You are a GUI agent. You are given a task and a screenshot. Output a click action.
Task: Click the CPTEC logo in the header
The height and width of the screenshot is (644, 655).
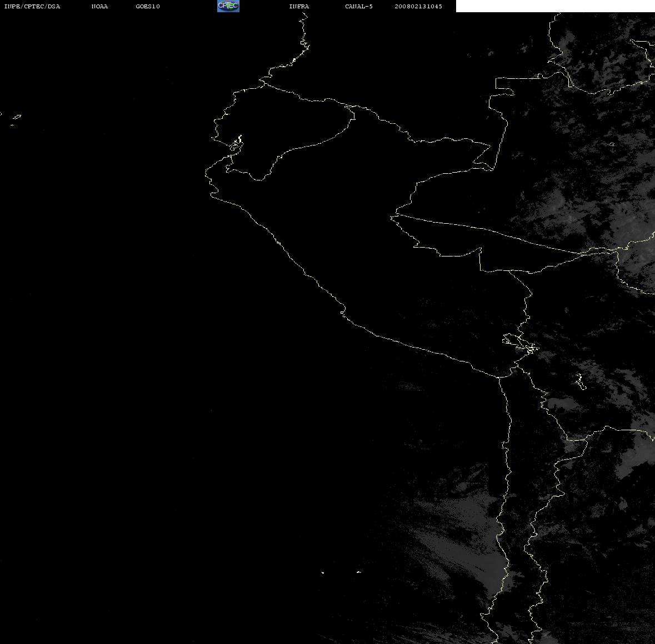point(228,6)
